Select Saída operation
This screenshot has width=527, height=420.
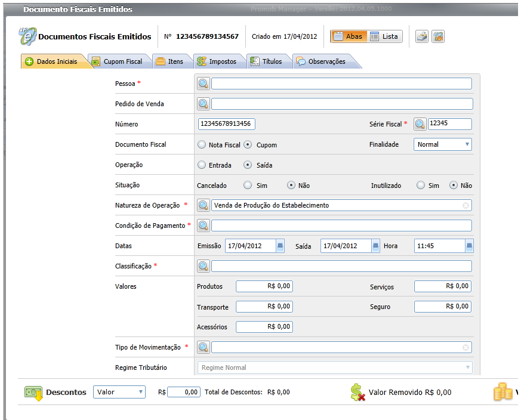tap(248, 165)
